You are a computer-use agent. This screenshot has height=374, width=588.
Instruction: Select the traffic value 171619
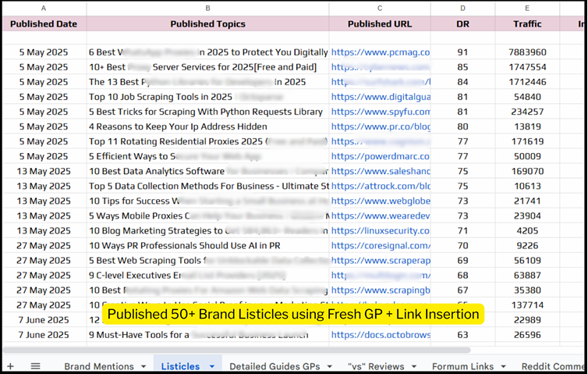point(527,141)
